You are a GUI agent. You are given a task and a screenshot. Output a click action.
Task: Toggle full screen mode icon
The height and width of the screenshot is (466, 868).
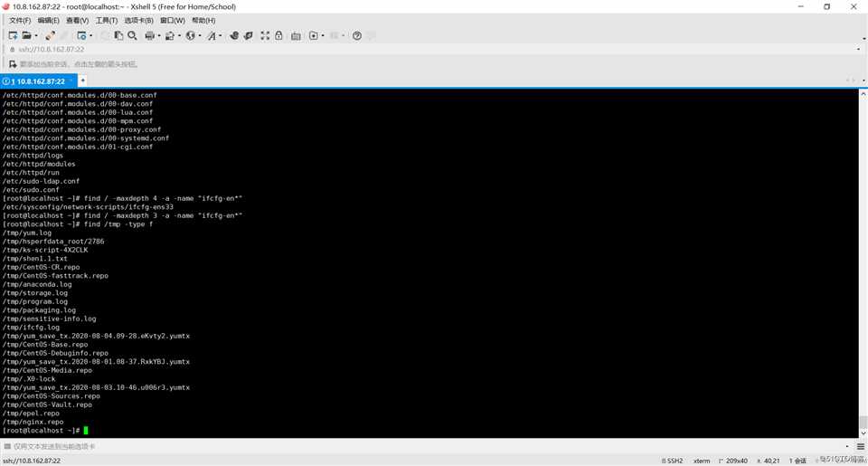[265, 35]
